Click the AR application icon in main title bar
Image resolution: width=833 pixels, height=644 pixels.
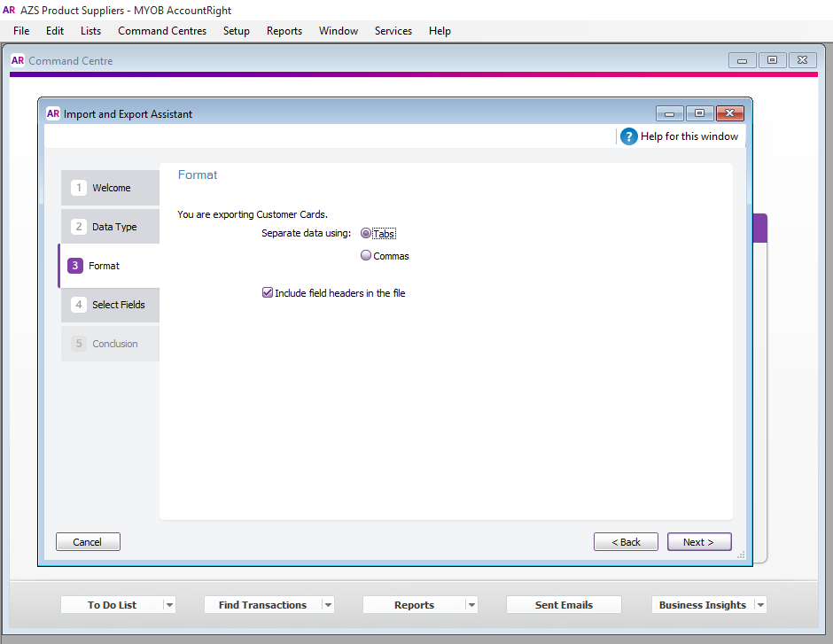point(9,10)
